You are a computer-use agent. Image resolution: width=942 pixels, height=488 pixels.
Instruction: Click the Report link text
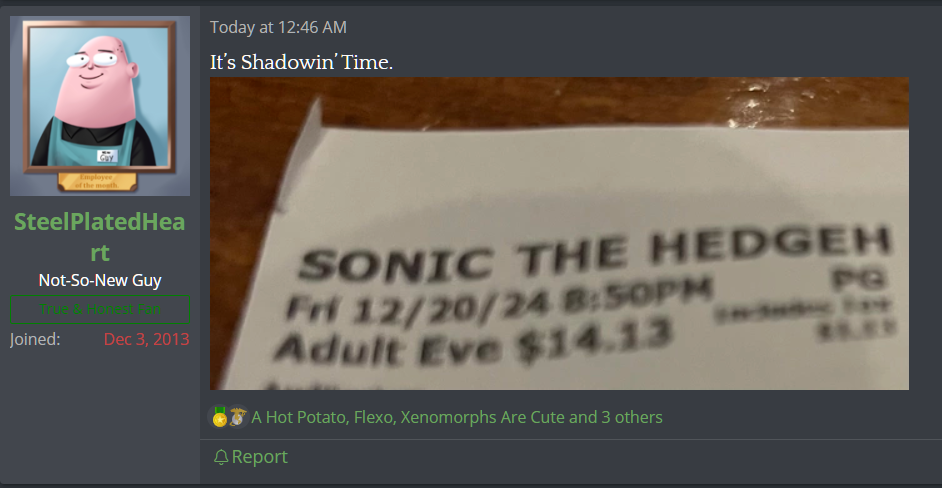pos(260,457)
